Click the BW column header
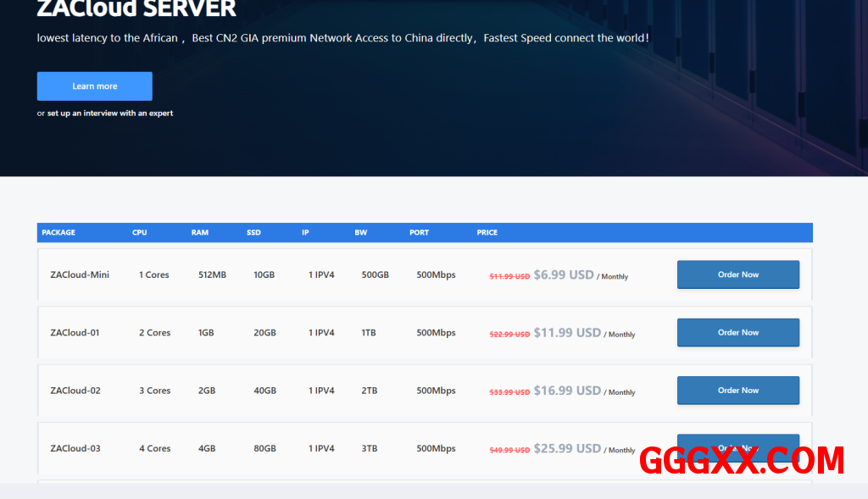 [x=360, y=233]
